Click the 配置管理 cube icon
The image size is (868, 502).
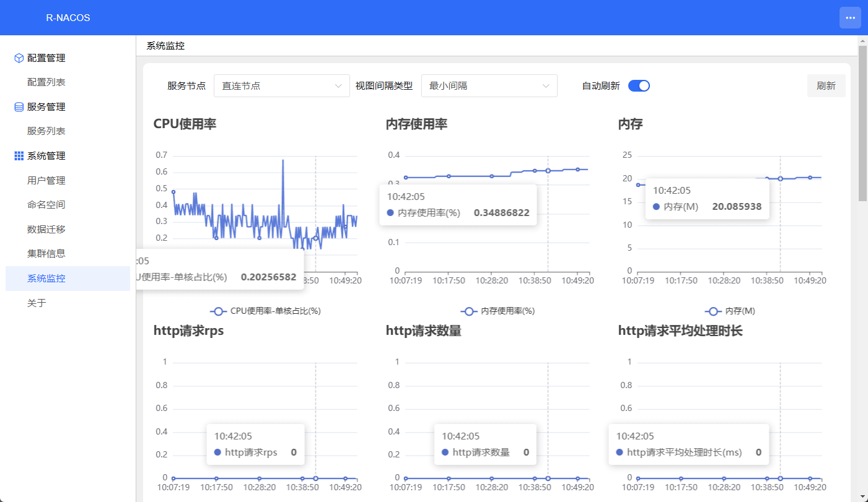point(19,58)
